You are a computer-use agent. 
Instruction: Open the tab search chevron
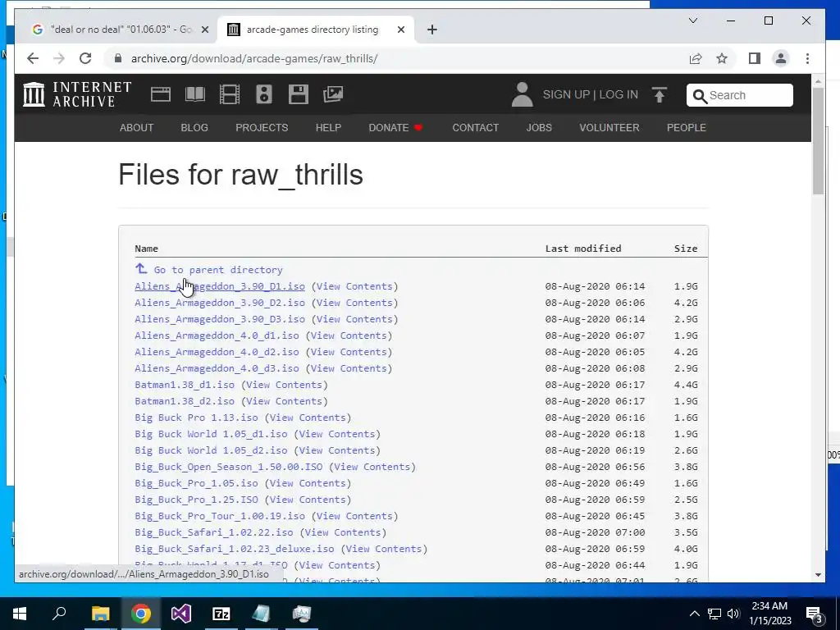[x=692, y=21]
